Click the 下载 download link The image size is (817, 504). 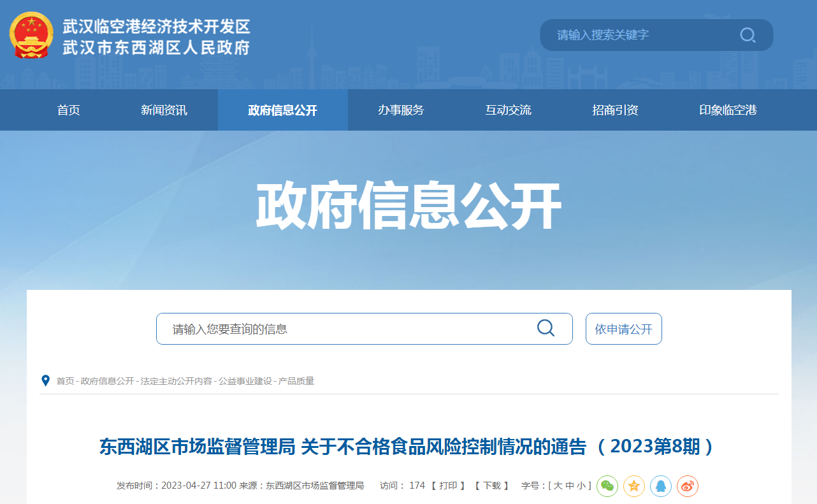point(491,486)
